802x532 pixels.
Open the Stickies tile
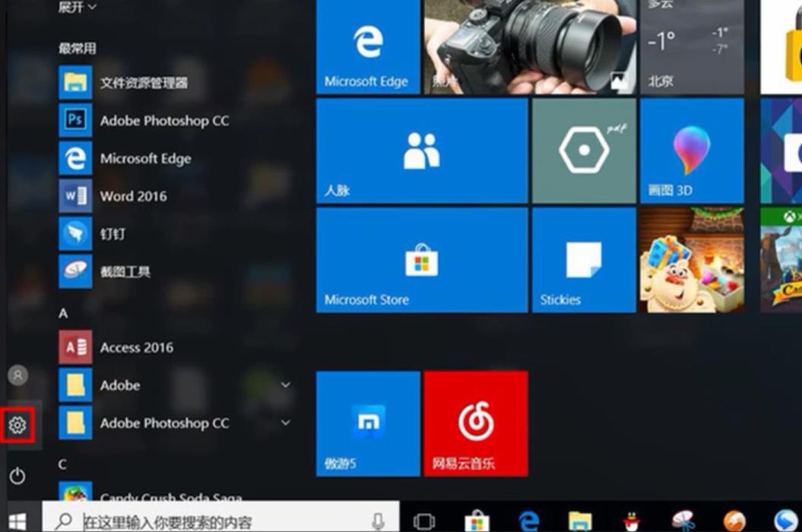[x=584, y=260]
